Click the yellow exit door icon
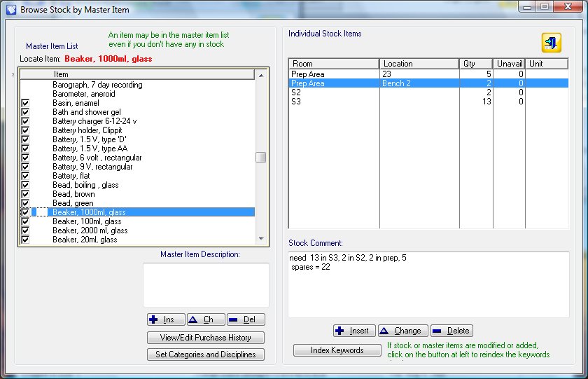Viewport: 588px width, 379px height. pos(552,43)
